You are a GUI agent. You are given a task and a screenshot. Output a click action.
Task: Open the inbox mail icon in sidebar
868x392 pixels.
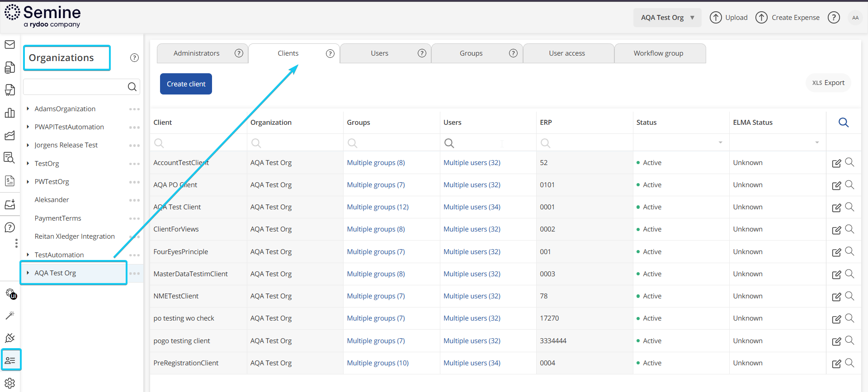tap(9, 45)
